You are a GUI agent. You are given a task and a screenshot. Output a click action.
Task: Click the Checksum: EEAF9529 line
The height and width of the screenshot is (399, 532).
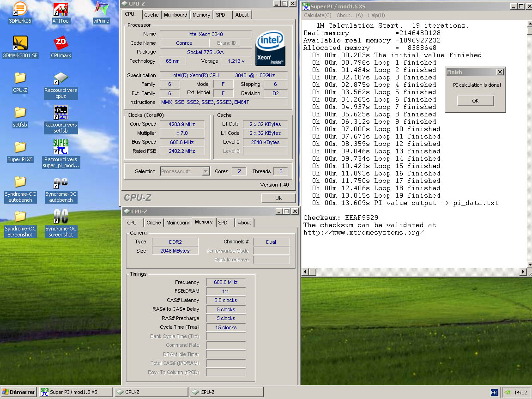coord(341,218)
